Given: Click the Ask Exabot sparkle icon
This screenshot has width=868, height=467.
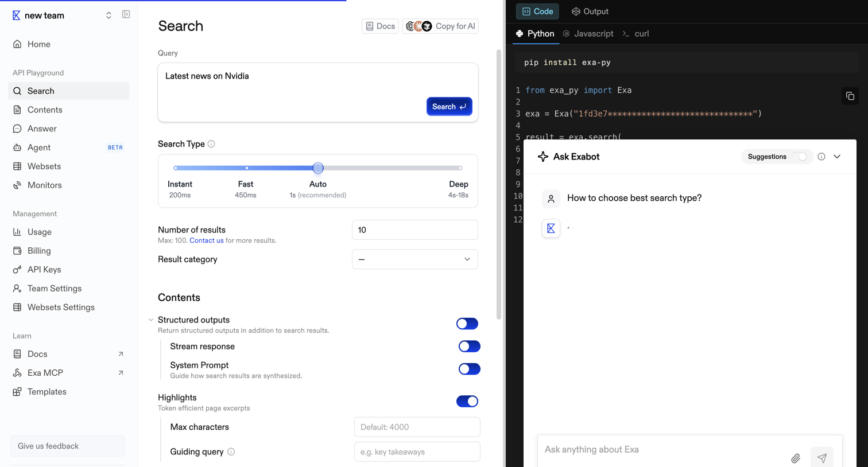Looking at the screenshot, I should pos(543,157).
